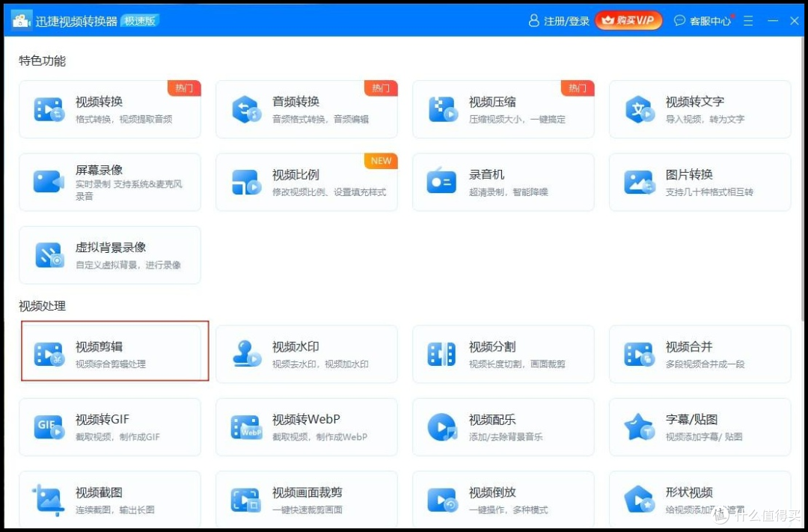Image resolution: width=808 pixels, height=532 pixels.
Task: Click description 视频去水印，视频加水印
Action: [320, 364]
